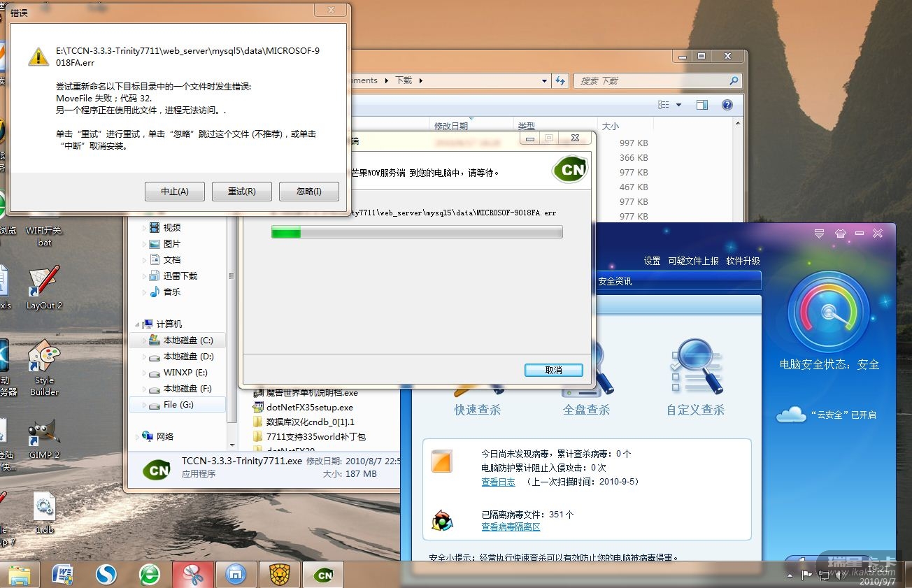Click the Explorer change view icon
This screenshot has width=912, height=588.
(x=664, y=105)
